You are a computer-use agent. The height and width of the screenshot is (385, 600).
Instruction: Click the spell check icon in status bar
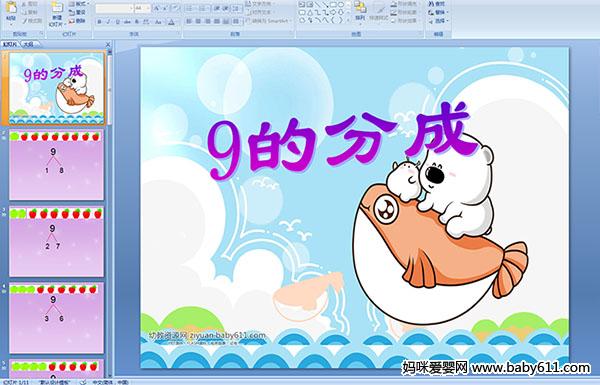(x=83, y=382)
